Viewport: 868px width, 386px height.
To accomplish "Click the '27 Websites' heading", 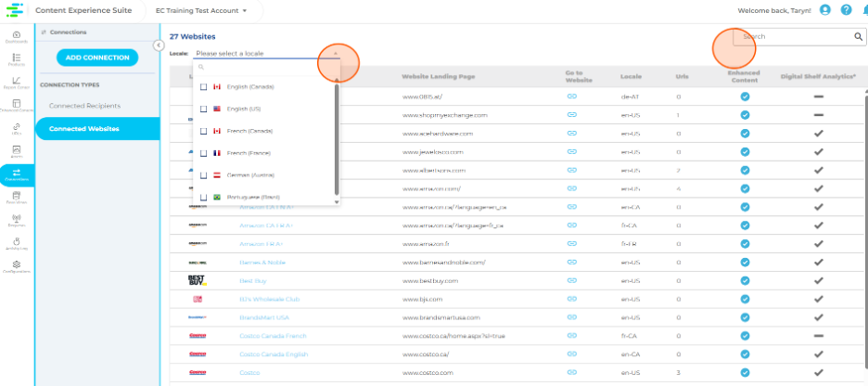I will pos(193,36).
